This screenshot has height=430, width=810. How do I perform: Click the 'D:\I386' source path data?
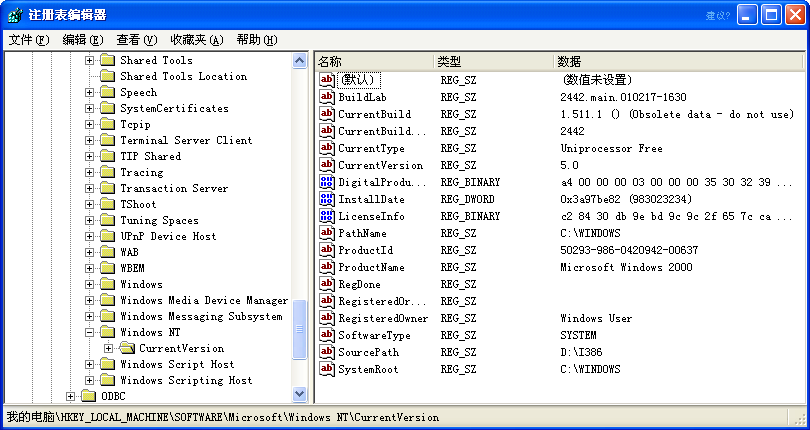coord(581,352)
